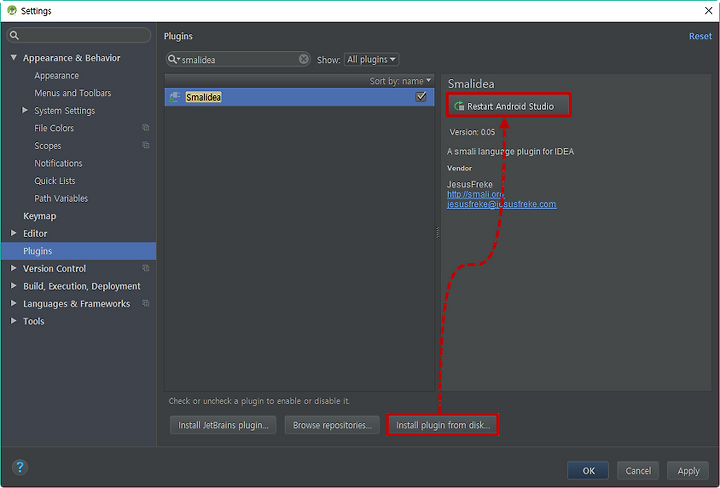Expand the Tools section
Image resolution: width=720 pixels, height=488 pixels.
pyautogui.click(x=14, y=321)
